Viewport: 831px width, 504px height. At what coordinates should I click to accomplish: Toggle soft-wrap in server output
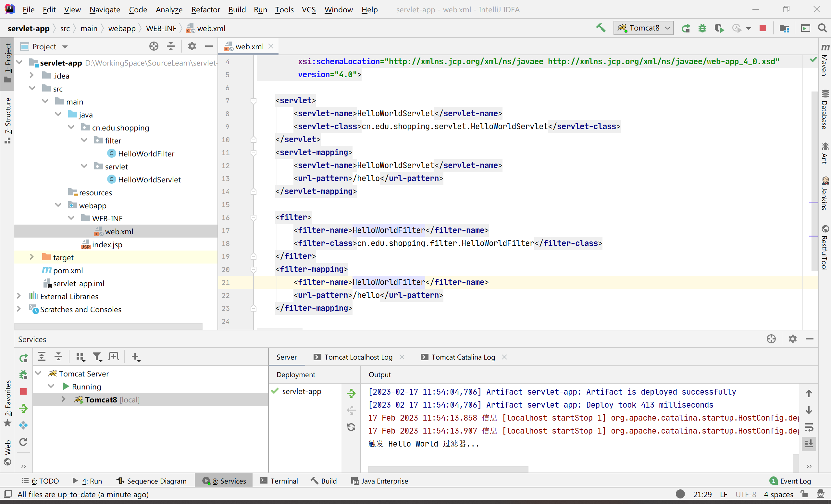pyautogui.click(x=809, y=427)
